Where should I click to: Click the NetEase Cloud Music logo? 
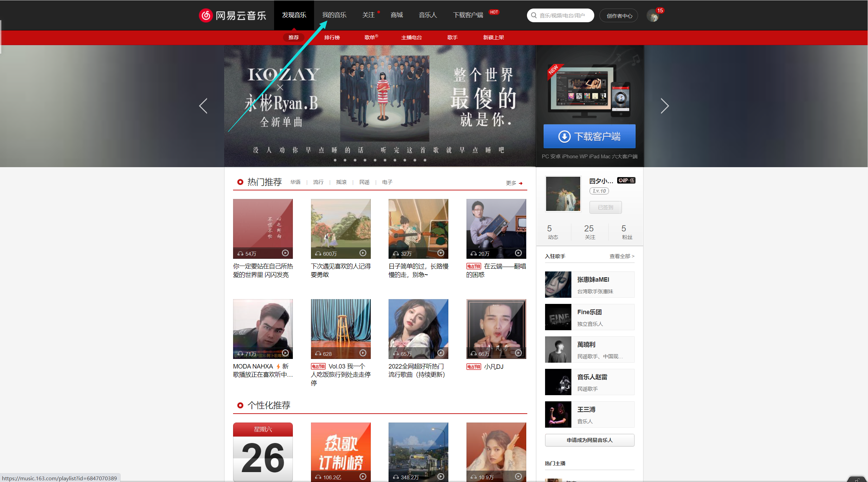(x=232, y=15)
